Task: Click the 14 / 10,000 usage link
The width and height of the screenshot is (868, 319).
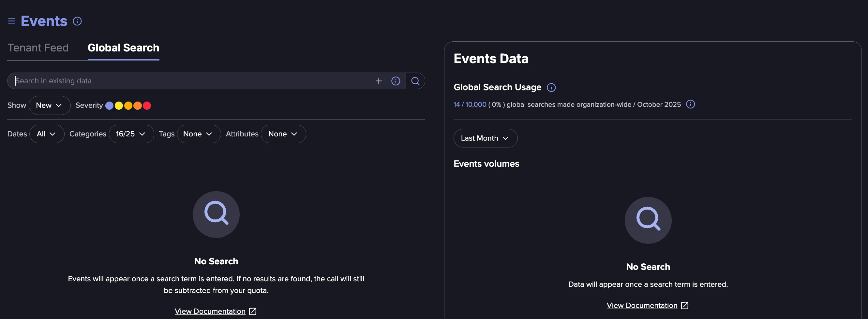Action: (x=470, y=104)
